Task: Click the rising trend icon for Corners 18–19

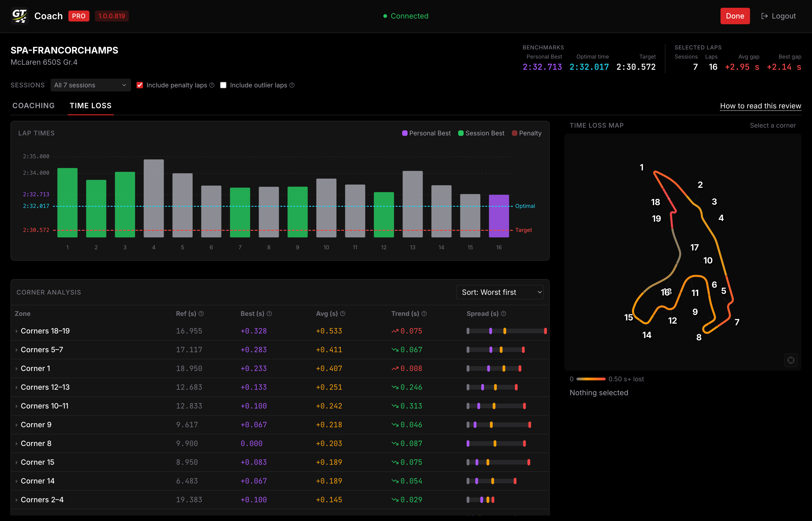Action: 395,331
